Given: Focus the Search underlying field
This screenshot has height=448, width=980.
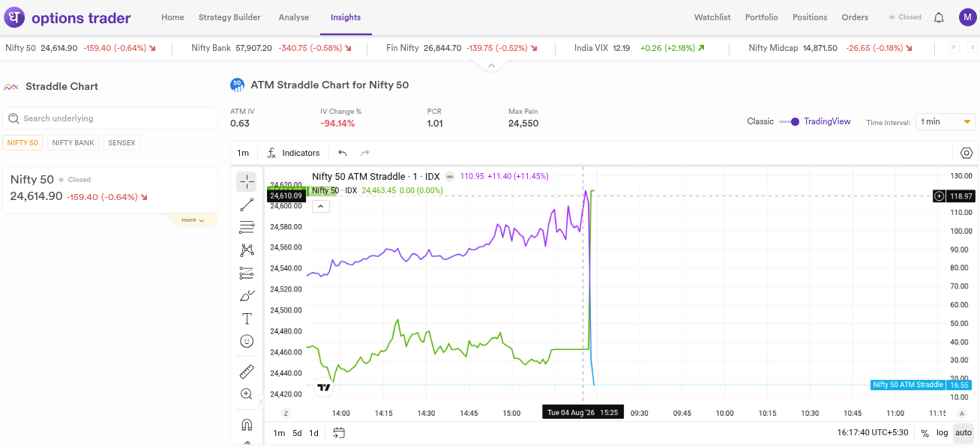Looking at the screenshot, I should pos(110,118).
